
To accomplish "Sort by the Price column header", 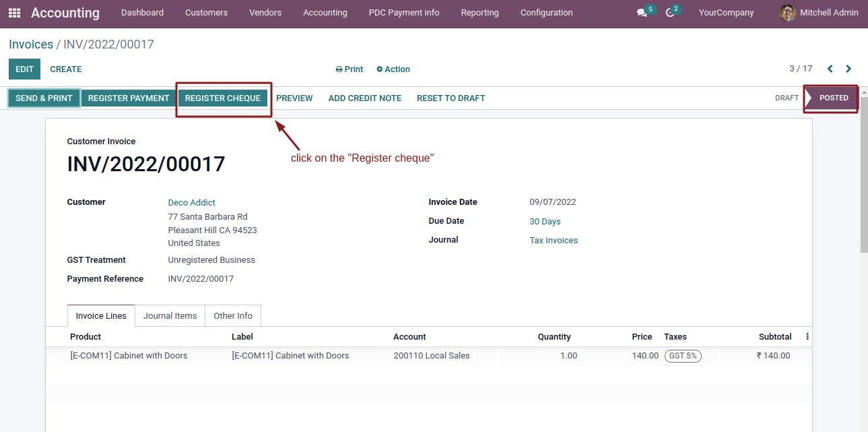I will [642, 336].
